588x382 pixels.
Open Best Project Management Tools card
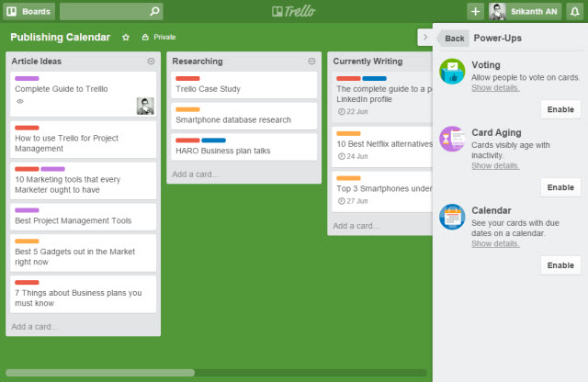[84, 217]
